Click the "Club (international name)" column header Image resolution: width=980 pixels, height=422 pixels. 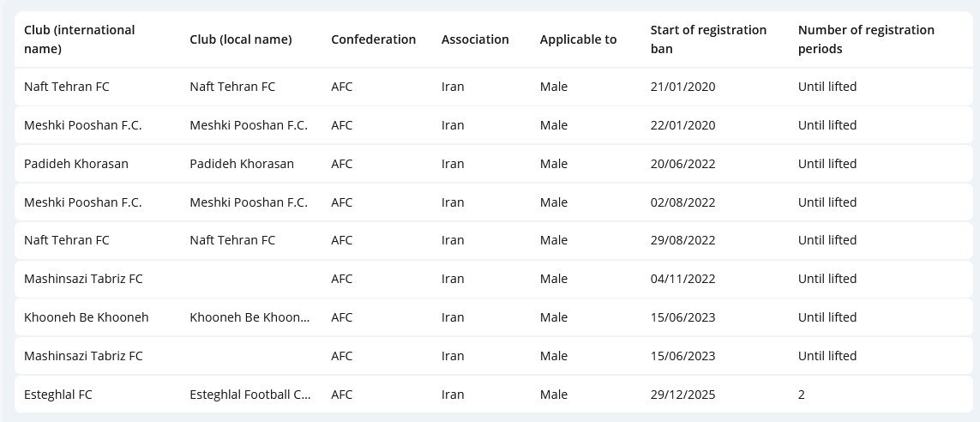click(80, 39)
